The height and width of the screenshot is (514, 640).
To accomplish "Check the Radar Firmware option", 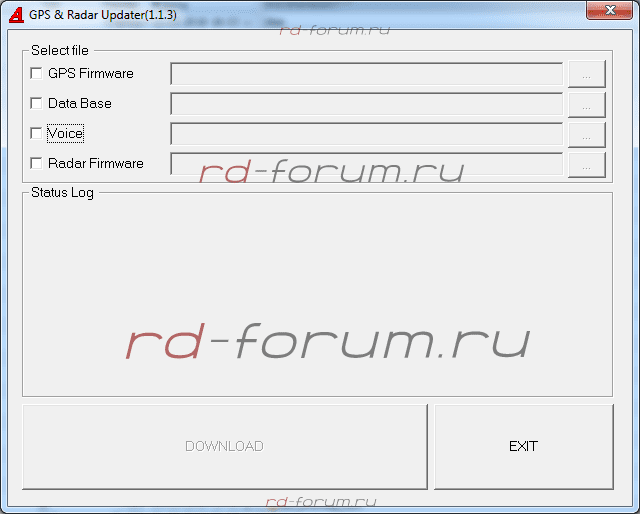I will pos(37,163).
